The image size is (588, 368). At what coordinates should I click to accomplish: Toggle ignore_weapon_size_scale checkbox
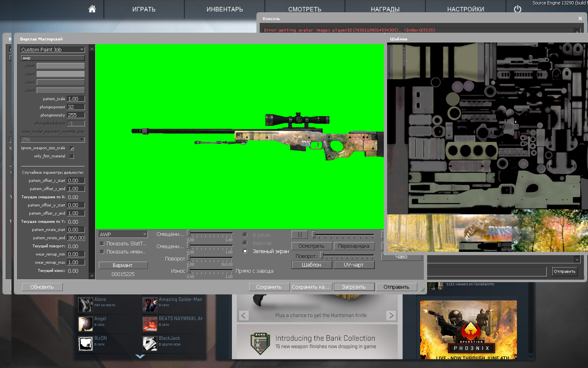pos(72,148)
